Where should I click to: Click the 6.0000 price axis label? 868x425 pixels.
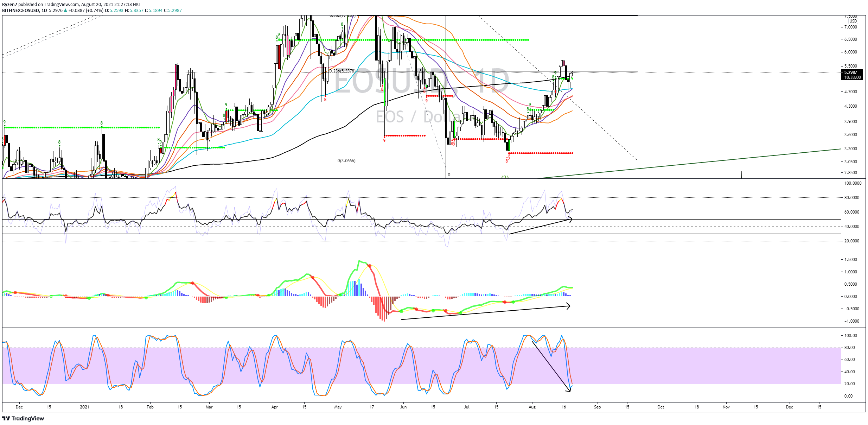[851, 52]
